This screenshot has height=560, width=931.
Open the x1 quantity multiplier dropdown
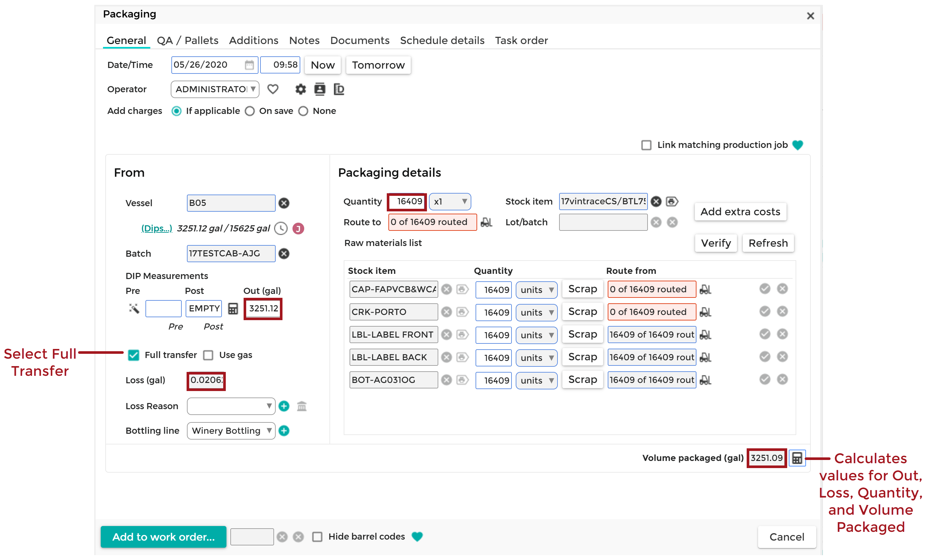[450, 202]
